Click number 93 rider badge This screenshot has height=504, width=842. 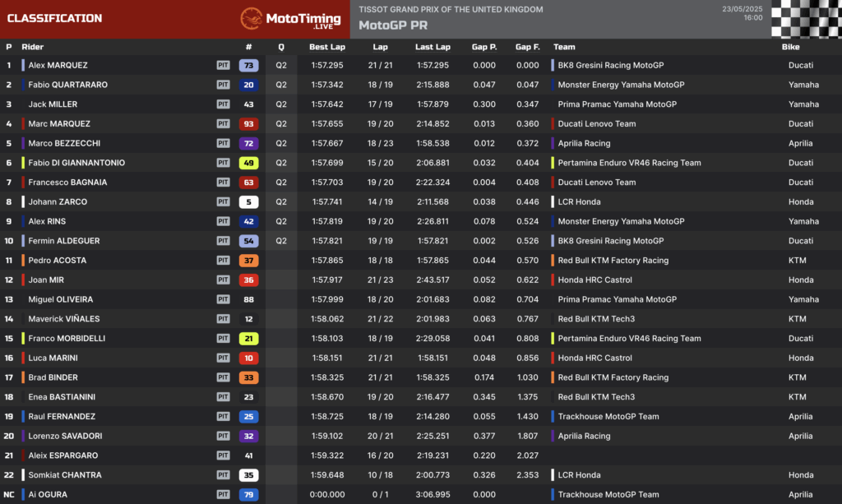[248, 124]
